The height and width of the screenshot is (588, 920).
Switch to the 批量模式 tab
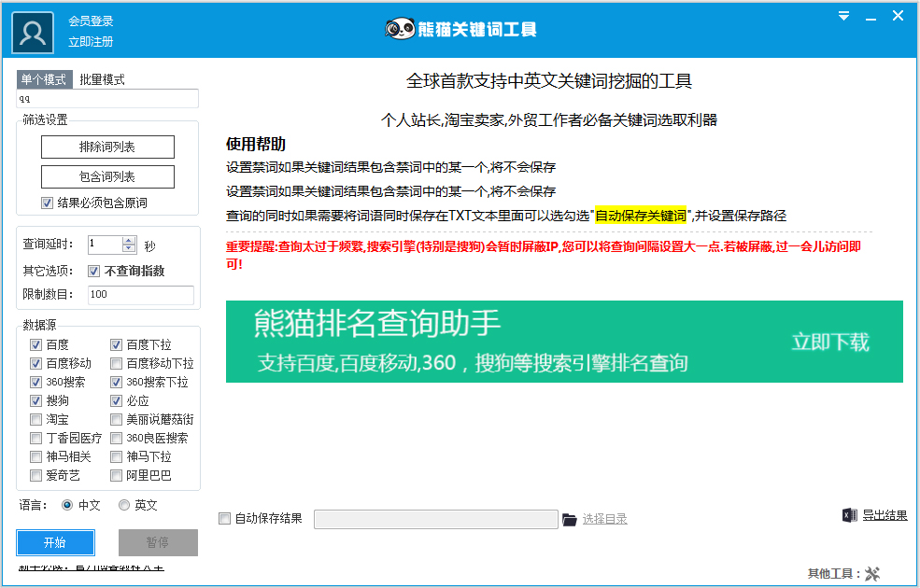pos(102,79)
